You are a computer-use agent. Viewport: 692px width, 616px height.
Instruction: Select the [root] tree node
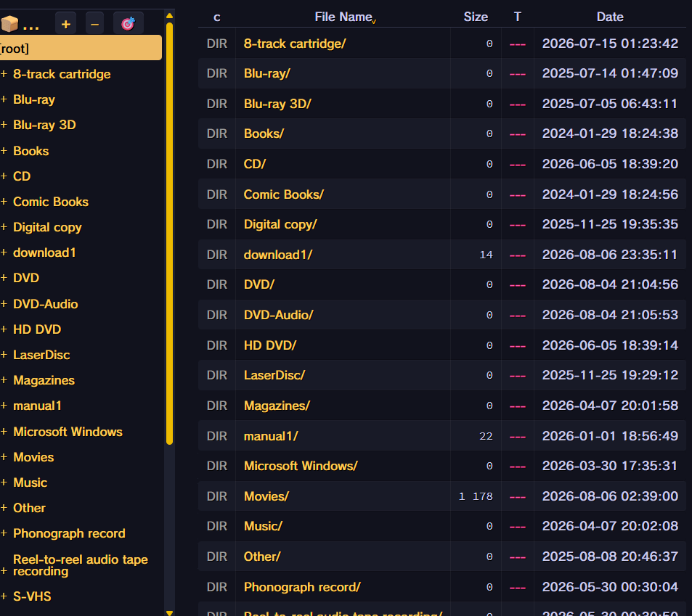[81, 48]
